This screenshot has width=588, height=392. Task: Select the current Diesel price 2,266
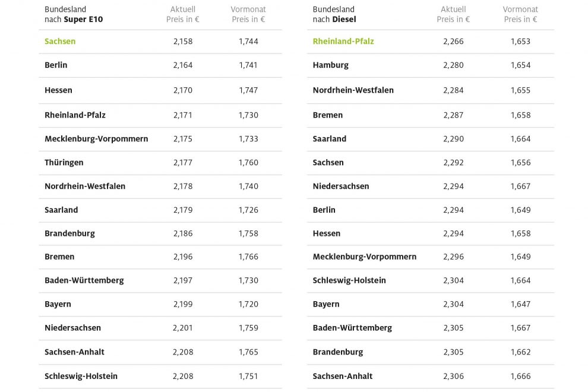tap(453, 42)
